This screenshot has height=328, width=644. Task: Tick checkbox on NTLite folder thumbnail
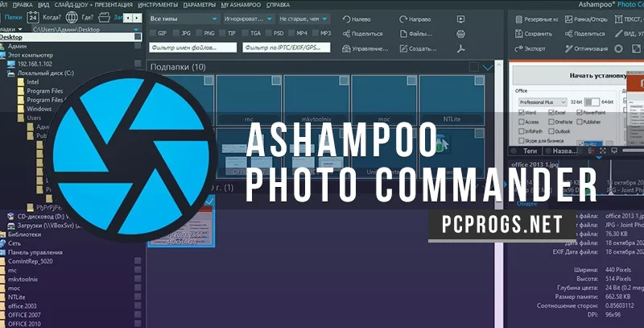[x=479, y=81]
